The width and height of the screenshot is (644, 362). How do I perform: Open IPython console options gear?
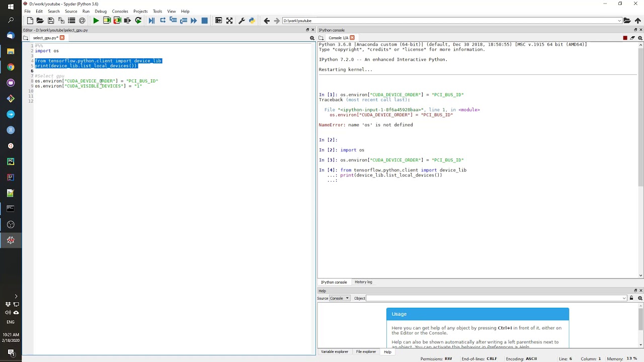[640, 38]
